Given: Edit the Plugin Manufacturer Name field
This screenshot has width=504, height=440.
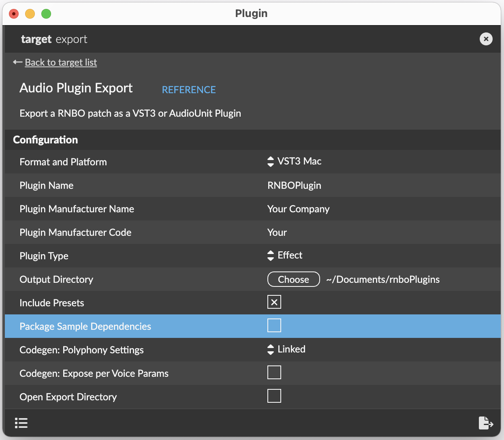Looking at the screenshot, I should tap(298, 209).
